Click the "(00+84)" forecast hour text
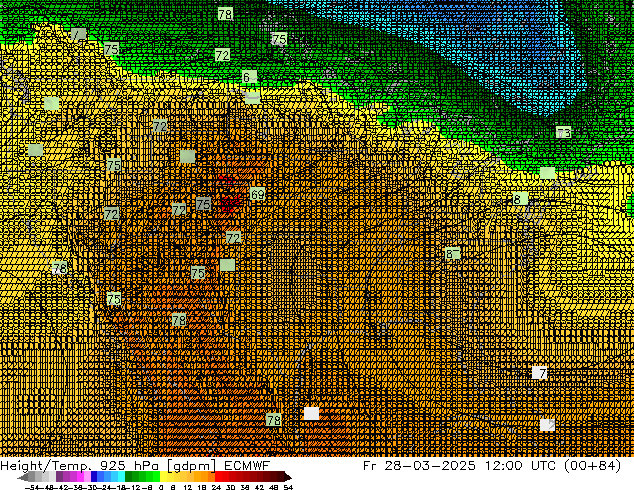The image size is (634, 490). point(593,466)
